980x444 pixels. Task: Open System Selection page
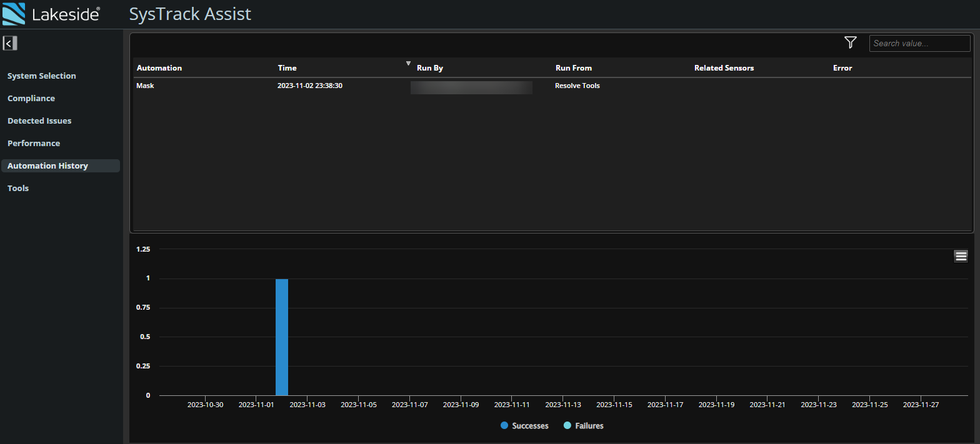click(x=42, y=76)
